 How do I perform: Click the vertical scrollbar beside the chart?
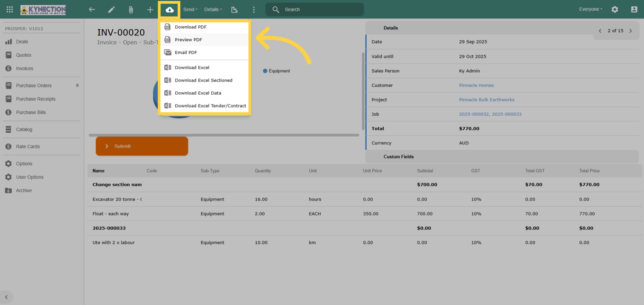click(363, 91)
